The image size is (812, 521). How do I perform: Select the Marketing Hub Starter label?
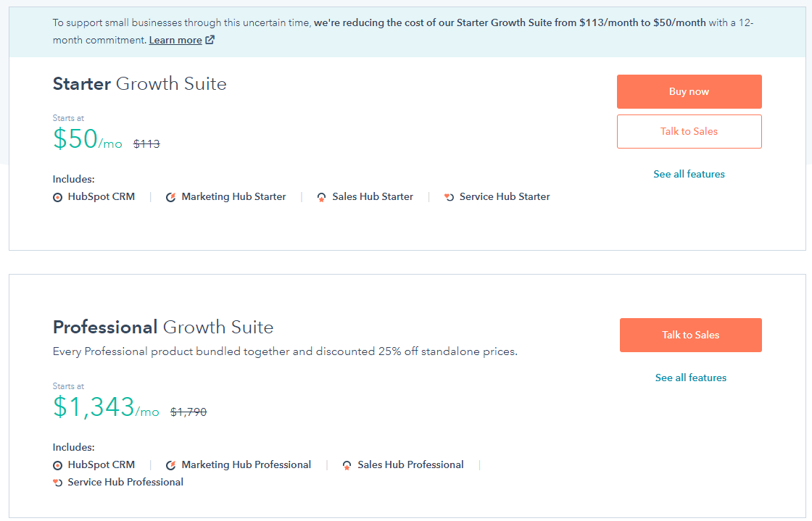point(233,196)
